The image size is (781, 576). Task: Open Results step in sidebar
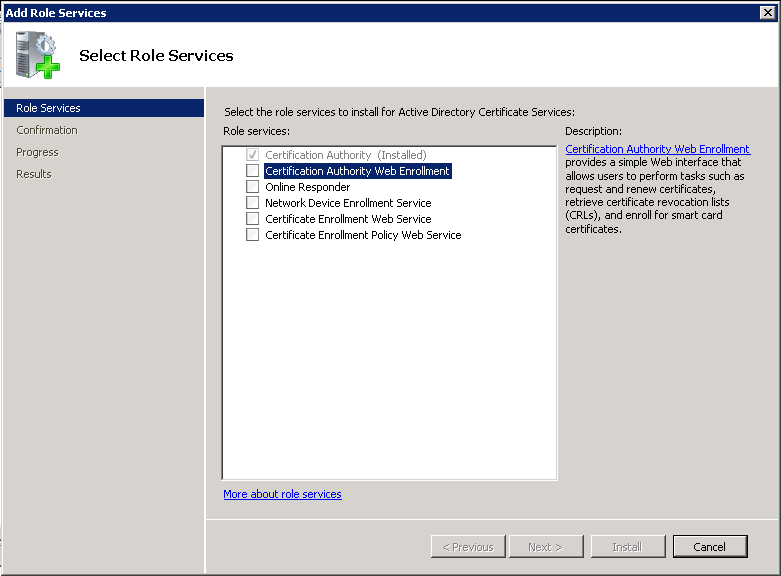34,174
